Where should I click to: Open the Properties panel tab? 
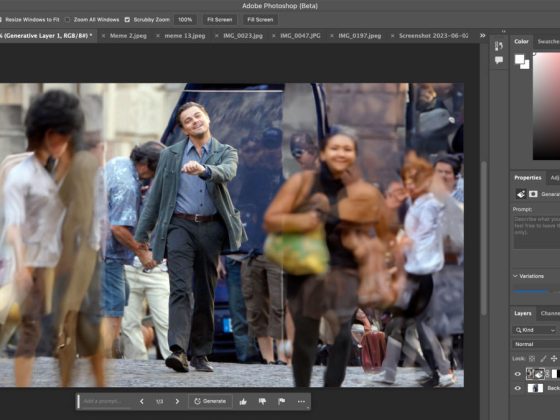click(528, 178)
